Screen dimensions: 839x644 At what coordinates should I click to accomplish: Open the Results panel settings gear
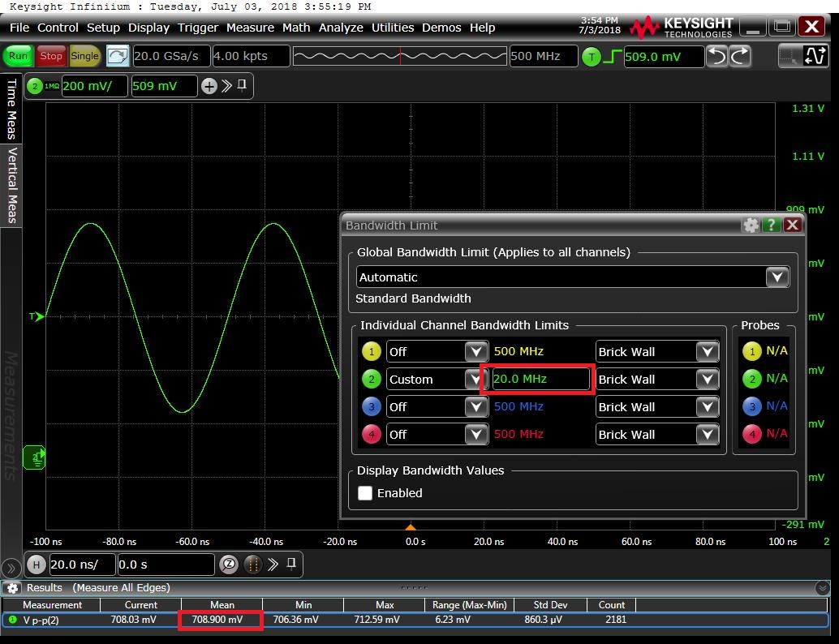(12, 588)
